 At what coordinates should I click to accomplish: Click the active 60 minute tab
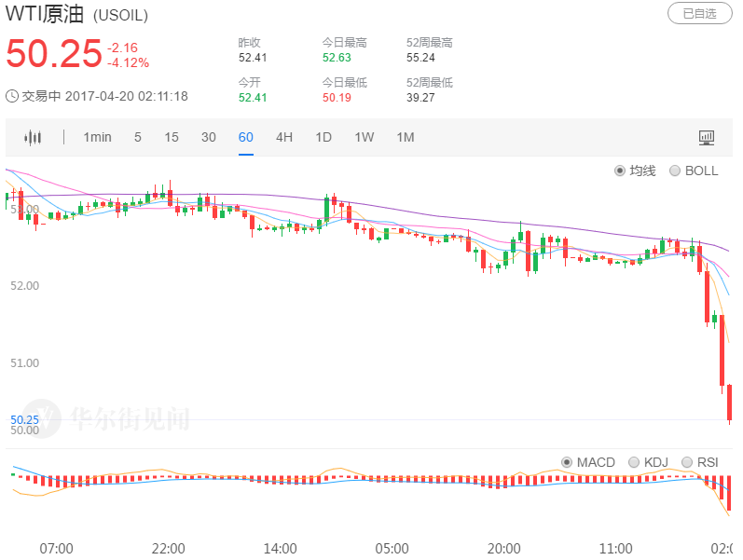(246, 138)
